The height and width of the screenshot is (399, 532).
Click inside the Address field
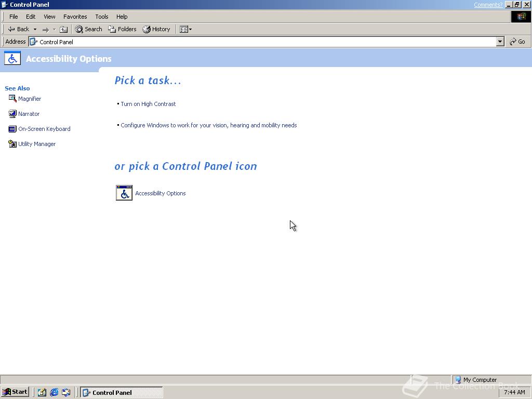(x=262, y=42)
